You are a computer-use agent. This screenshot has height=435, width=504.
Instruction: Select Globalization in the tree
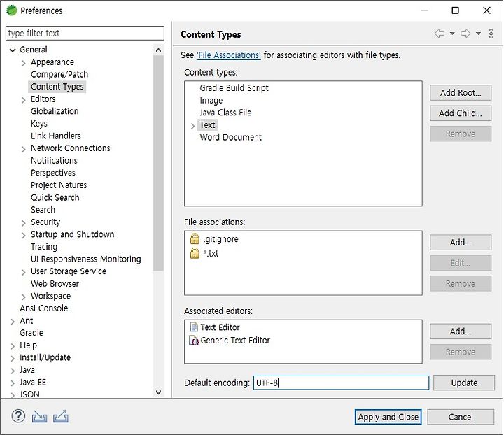[55, 111]
